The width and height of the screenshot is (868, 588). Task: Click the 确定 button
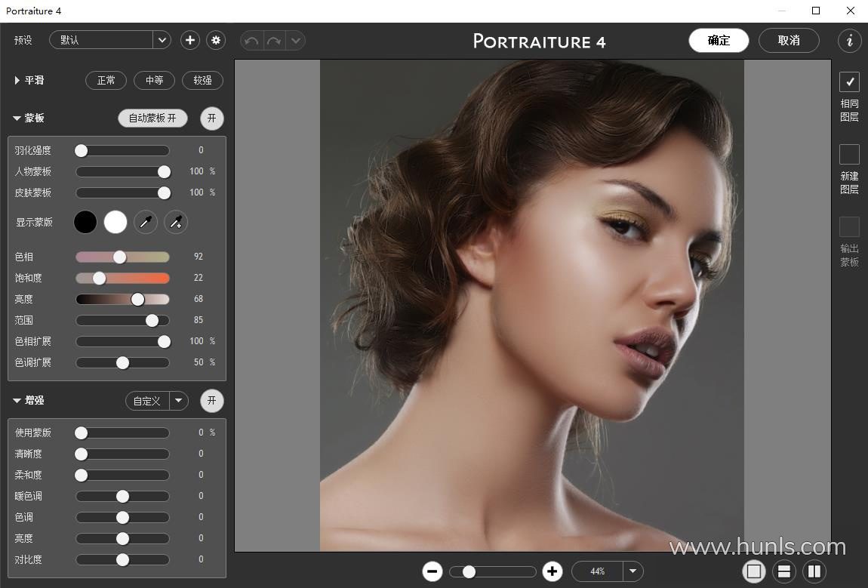719,41
